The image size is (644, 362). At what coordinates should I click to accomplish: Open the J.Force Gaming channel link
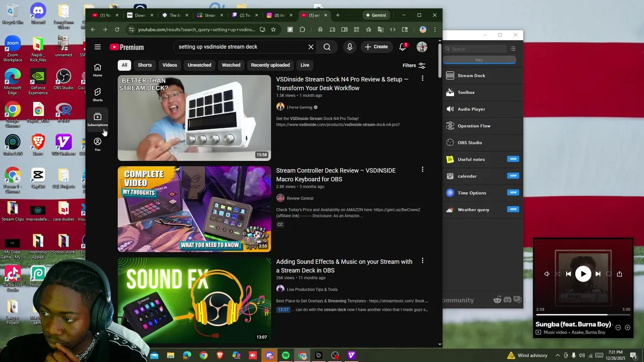point(299,107)
